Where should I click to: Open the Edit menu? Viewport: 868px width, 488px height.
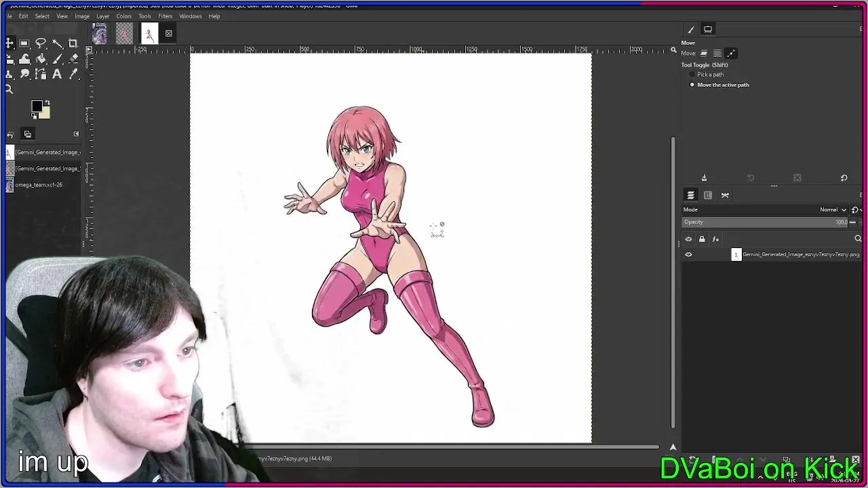coord(23,16)
